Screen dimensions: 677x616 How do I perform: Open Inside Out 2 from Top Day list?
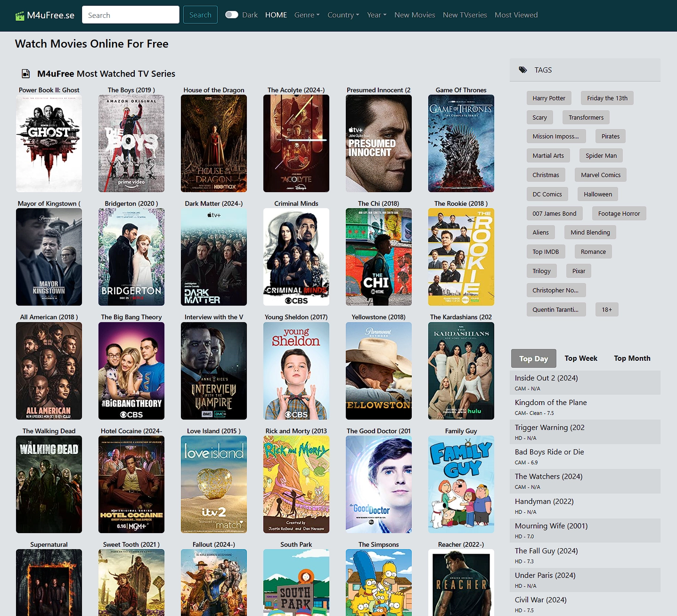click(546, 378)
